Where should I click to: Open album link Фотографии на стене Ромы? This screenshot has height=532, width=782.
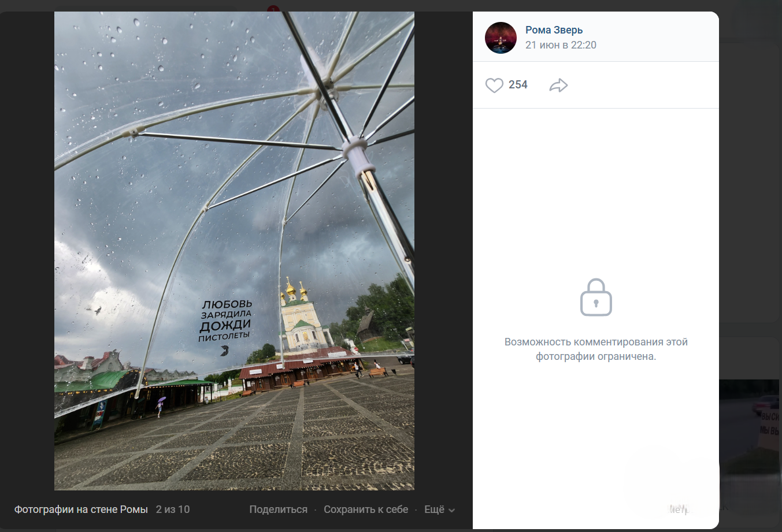81,509
